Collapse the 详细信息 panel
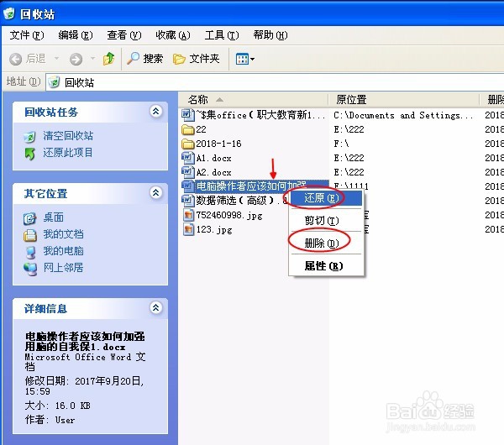This screenshot has width=504, height=445. (x=156, y=308)
